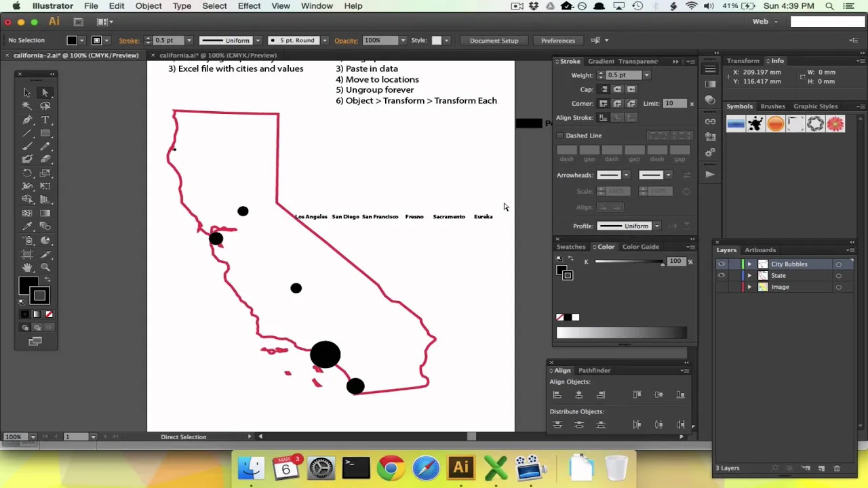Viewport: 868px width, 488px height.
Task: Click the Document Setup button
Action: coord(494,41)
